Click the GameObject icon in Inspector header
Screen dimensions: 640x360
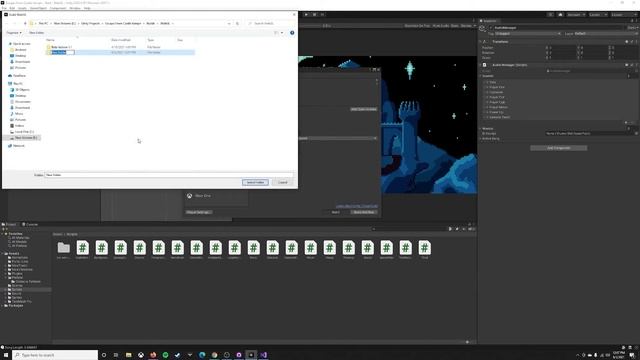point(483,29)
